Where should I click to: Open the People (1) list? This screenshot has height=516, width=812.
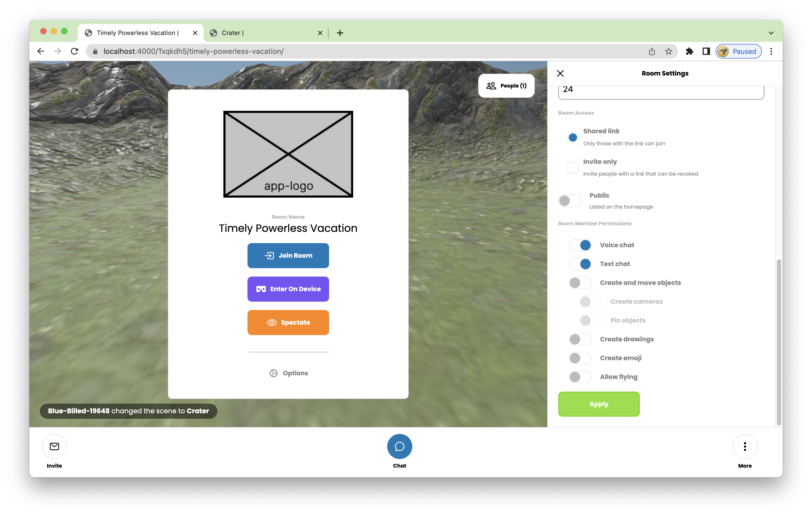click(506, 85)
